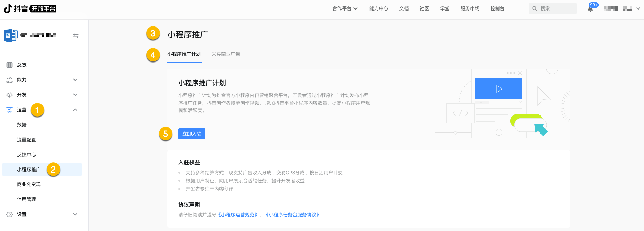Open 服务市场 in top navigation
This screenshot has width=644, height=231.
(x=470, y=8)
